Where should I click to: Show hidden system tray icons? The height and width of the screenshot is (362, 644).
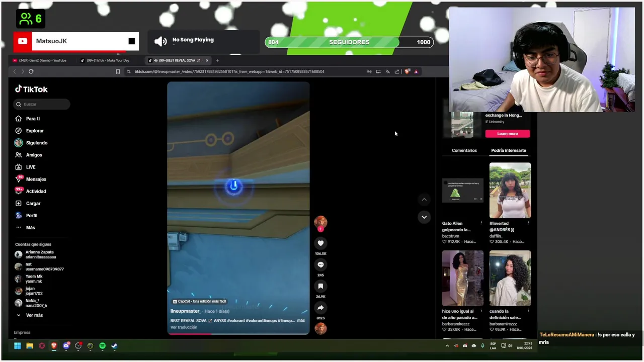click(447, 346)
